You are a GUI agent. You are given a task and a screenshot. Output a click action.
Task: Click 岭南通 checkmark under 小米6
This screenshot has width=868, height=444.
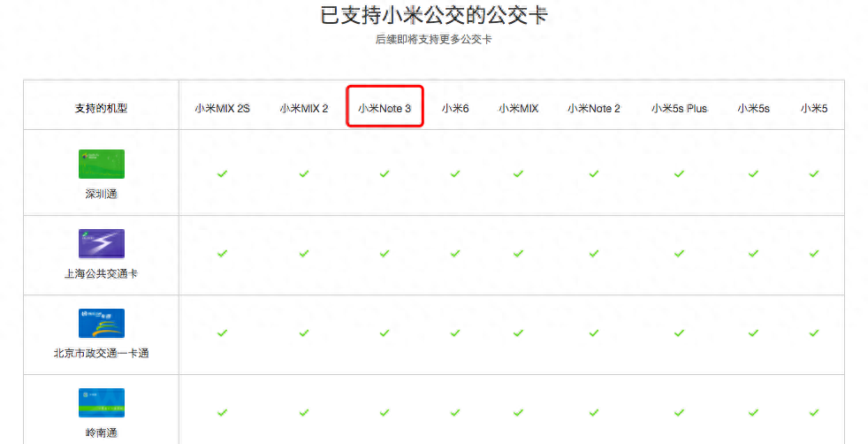point(455,413)
